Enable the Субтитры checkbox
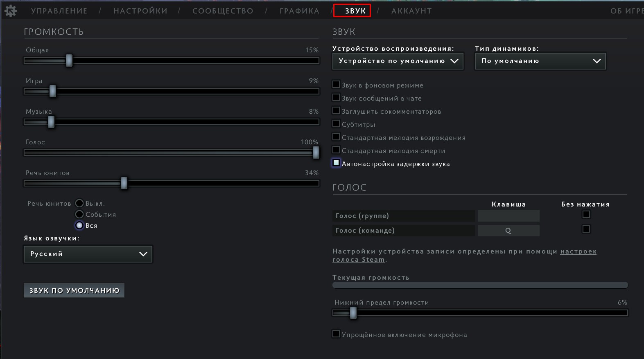644x359 pixels. [x=336, y=123]
